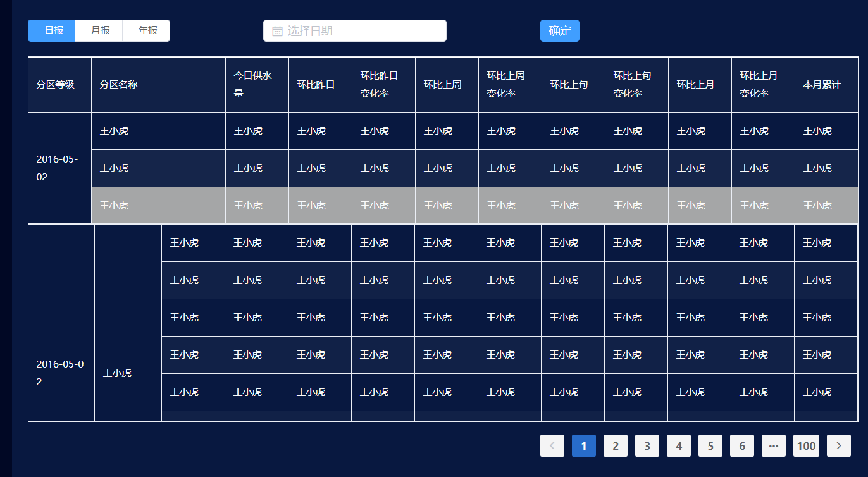Click the 环比昨日变化率 column header
The image size is (868, 477).
click(x=384, y=85)
